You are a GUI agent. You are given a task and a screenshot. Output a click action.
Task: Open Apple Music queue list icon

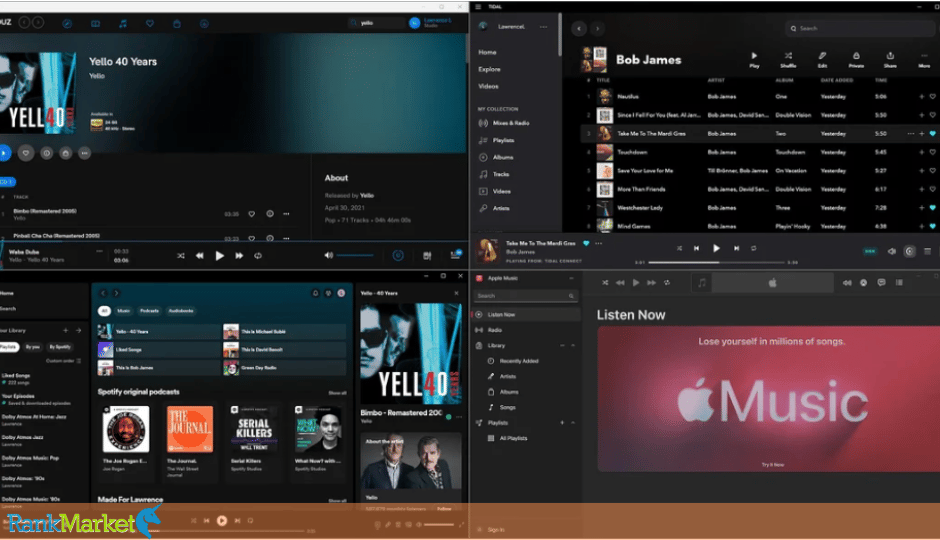899,282
